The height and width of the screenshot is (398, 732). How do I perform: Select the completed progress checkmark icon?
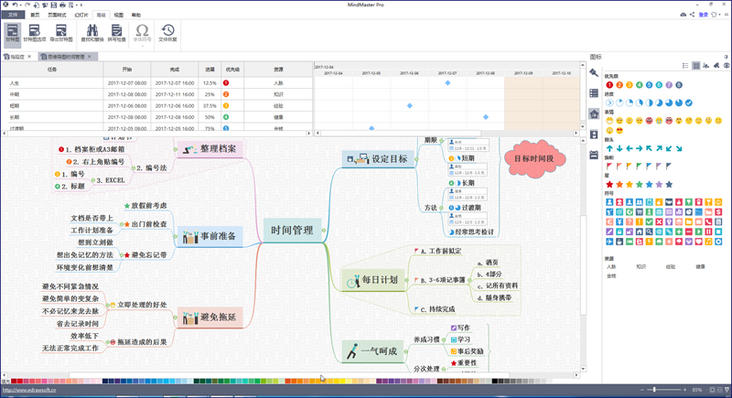(689, 103)
